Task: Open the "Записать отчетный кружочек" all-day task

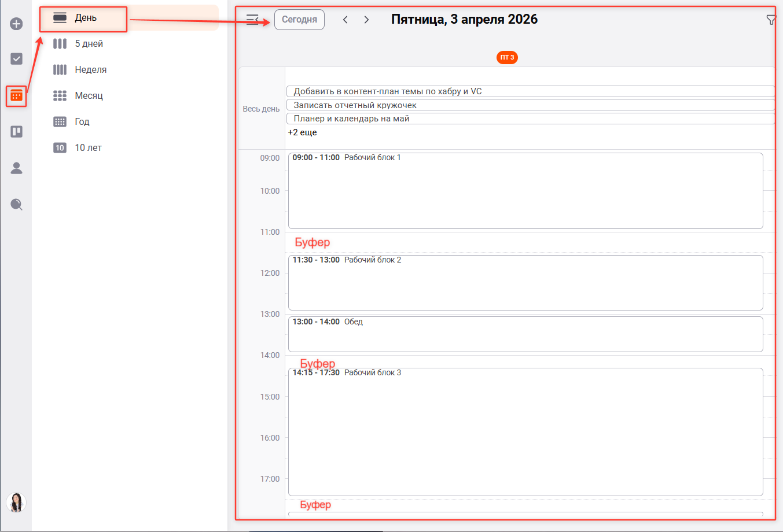Action: 530,105
